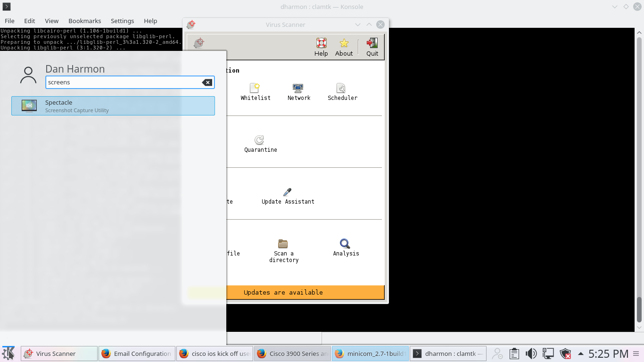Screen dimensions: 644x362
Task: Clear the launcher search field
Action: click(x=207, y=82)
